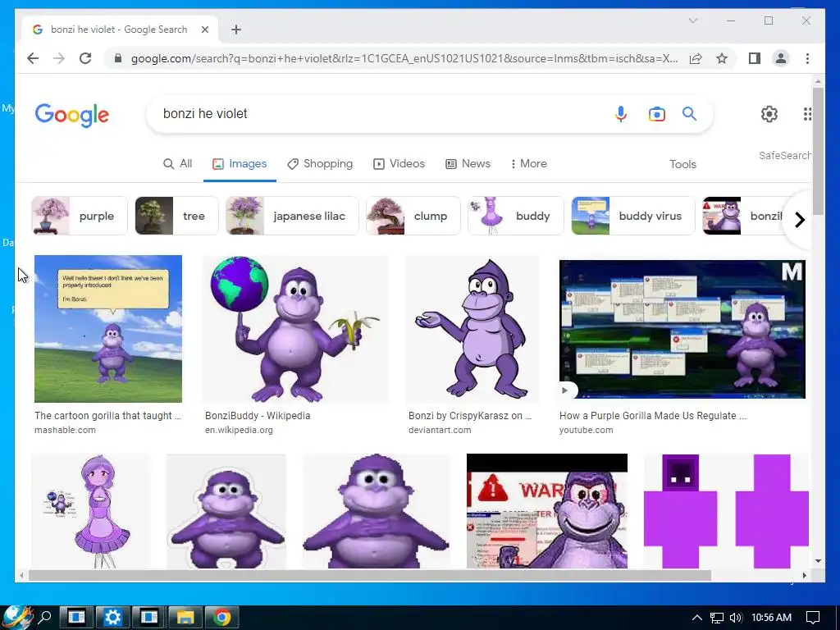Show hidden system tray icons

tap(696, 618)
